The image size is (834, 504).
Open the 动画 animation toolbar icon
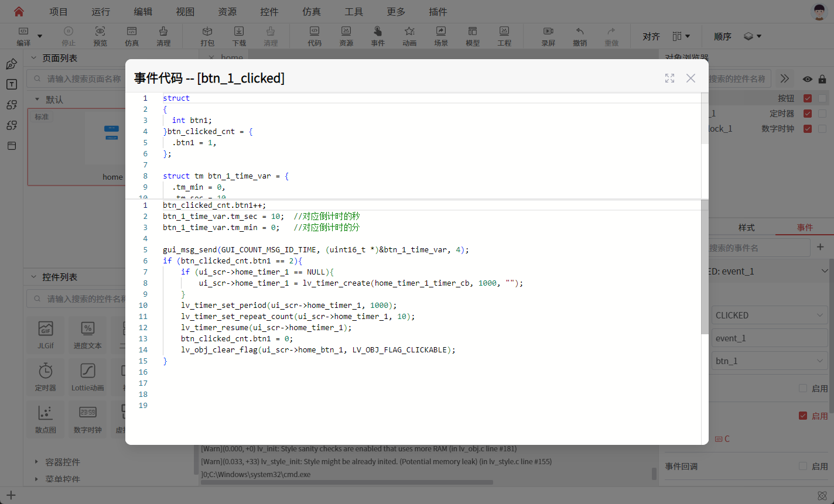(409, 36)
